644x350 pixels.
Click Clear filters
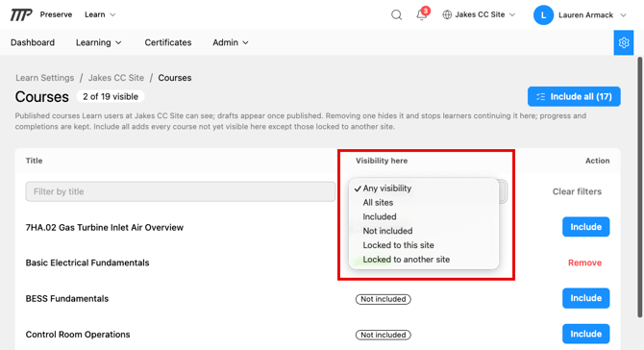click(577, 191)
